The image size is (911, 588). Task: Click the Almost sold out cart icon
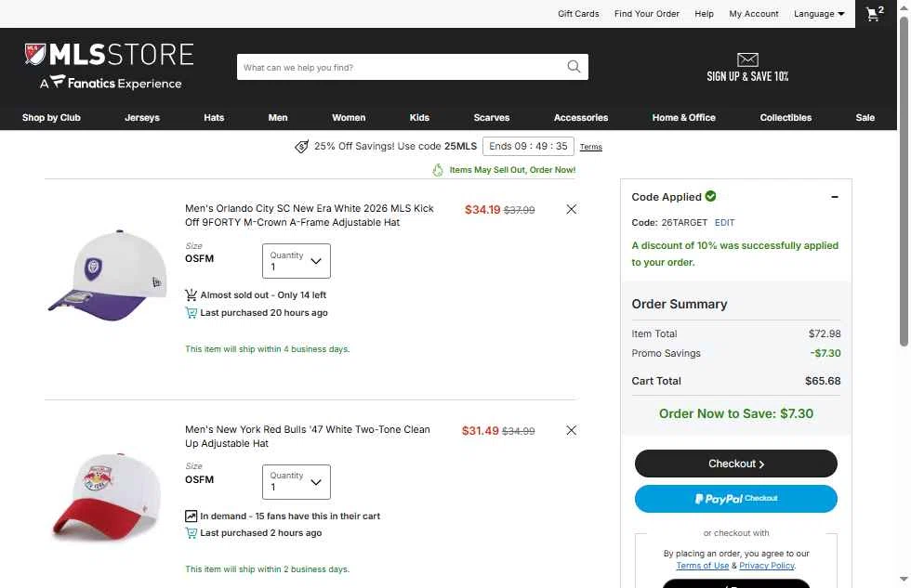[191, 294]
